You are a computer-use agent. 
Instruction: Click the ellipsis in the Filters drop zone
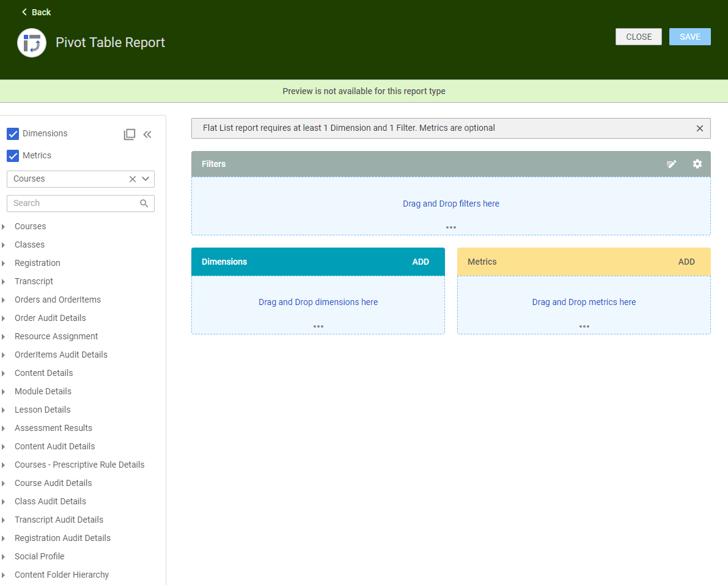[450, 227]
